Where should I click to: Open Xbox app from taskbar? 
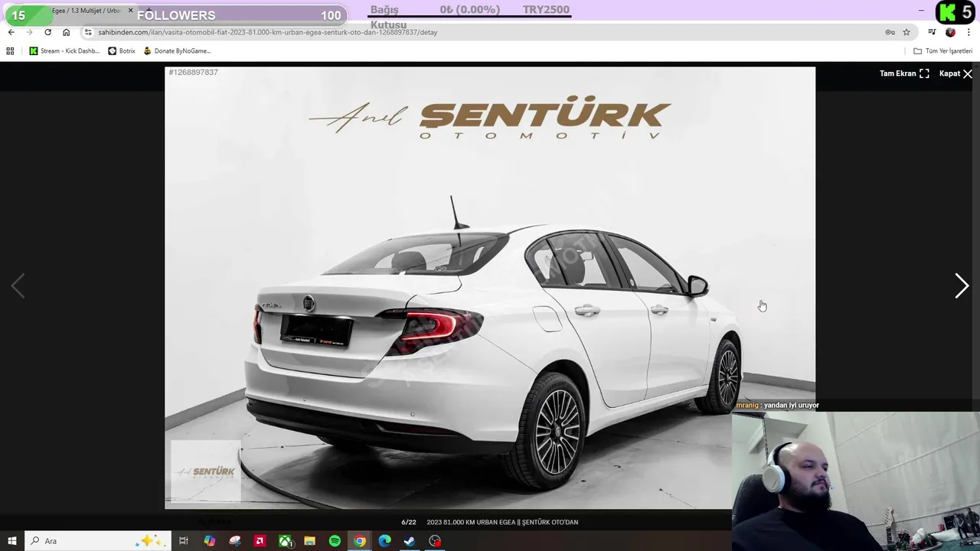pos(286,541)
